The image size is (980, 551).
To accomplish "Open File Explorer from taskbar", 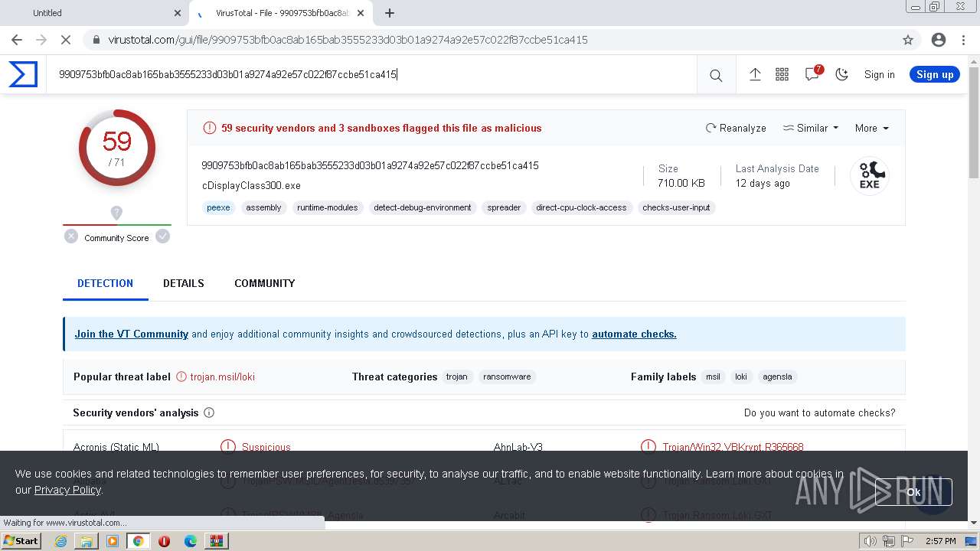I will tap(87, 541).
